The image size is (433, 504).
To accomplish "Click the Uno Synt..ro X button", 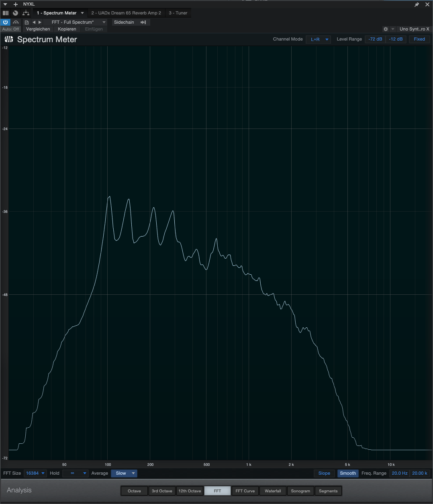I will click(414, 29).
